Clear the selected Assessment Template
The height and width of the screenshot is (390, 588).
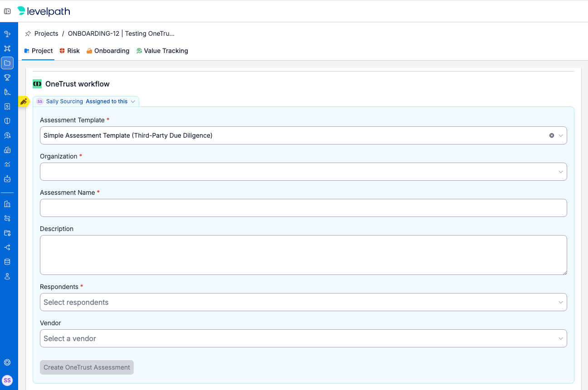click(x=552, y=135)
